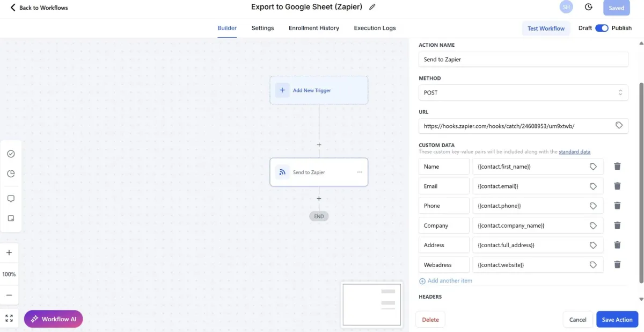Remove the Phone custom data row

[617, 206]
